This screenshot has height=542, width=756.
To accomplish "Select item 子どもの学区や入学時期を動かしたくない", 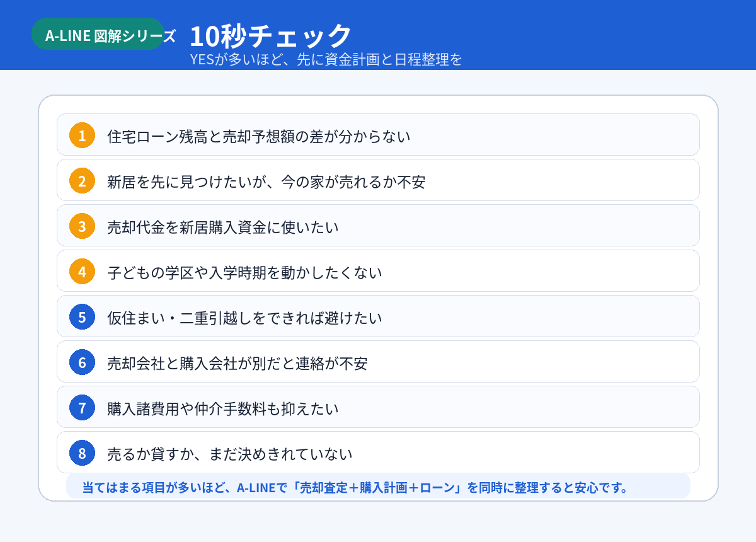I will coord(378,271).
